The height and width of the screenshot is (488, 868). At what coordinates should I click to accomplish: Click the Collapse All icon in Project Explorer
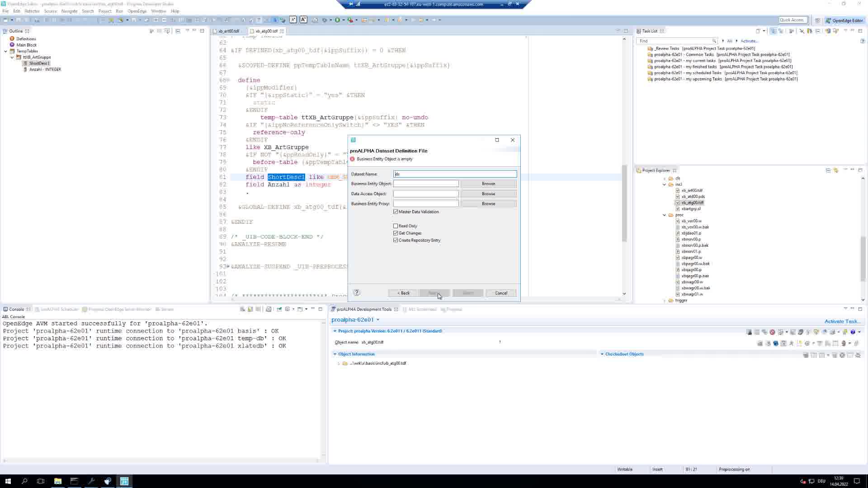click(x=828, y=170)
